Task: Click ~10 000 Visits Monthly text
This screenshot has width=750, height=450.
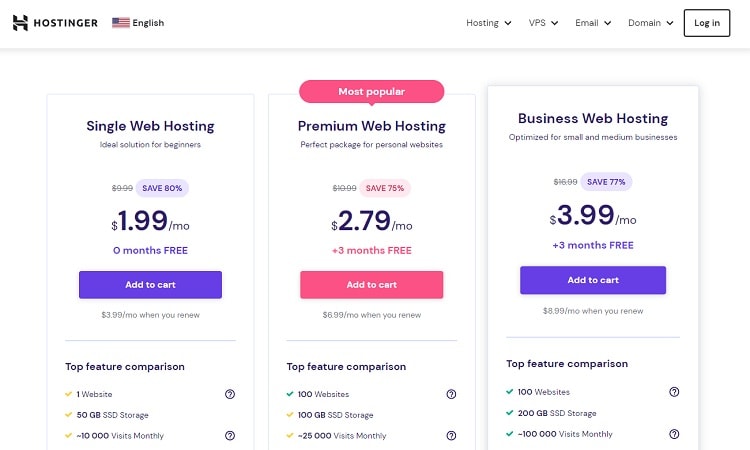Action: pyautogui.click(x=120, y=436)
